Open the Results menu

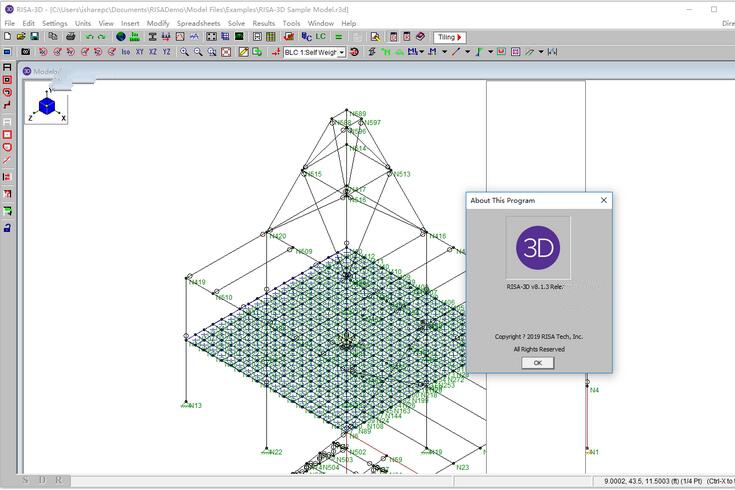coord(263,23)
